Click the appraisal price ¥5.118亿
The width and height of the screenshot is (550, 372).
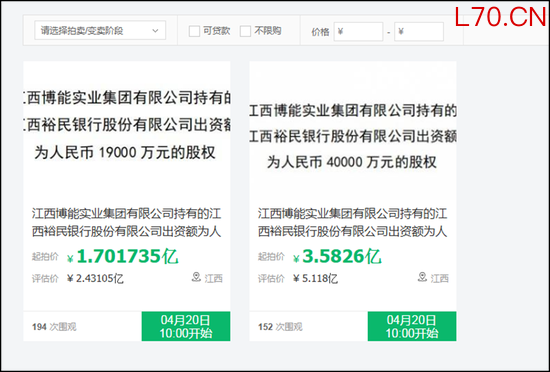pos(315,279)
